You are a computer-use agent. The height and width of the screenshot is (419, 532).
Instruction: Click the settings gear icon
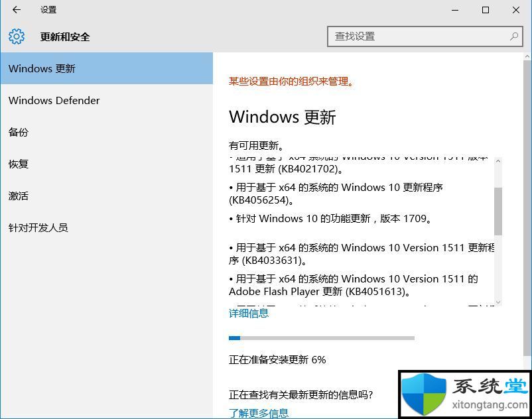(17, 36)
